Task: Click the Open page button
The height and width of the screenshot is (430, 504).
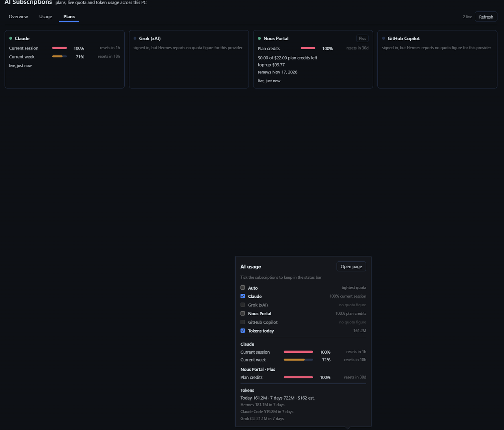Action: click(x=351, y=267)
